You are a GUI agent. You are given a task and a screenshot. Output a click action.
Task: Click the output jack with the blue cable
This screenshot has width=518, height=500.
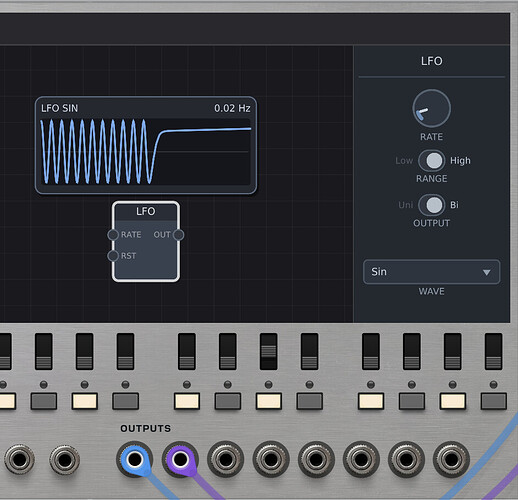click(x=135, y=459)
